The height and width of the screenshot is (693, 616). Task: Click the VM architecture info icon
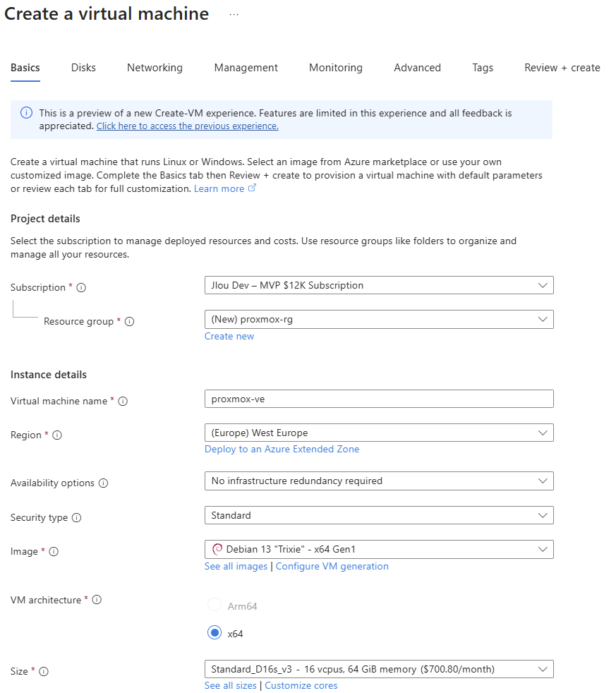97,600
